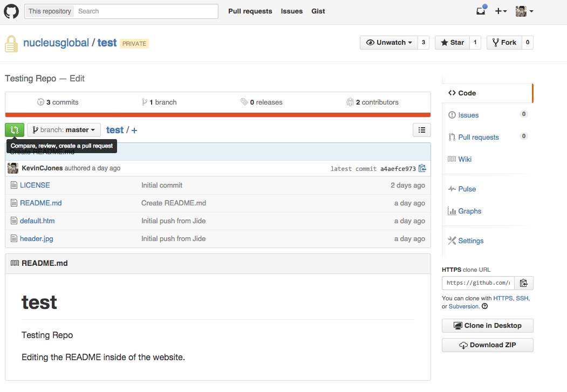Open the repository Settings tab

[466, 240]
